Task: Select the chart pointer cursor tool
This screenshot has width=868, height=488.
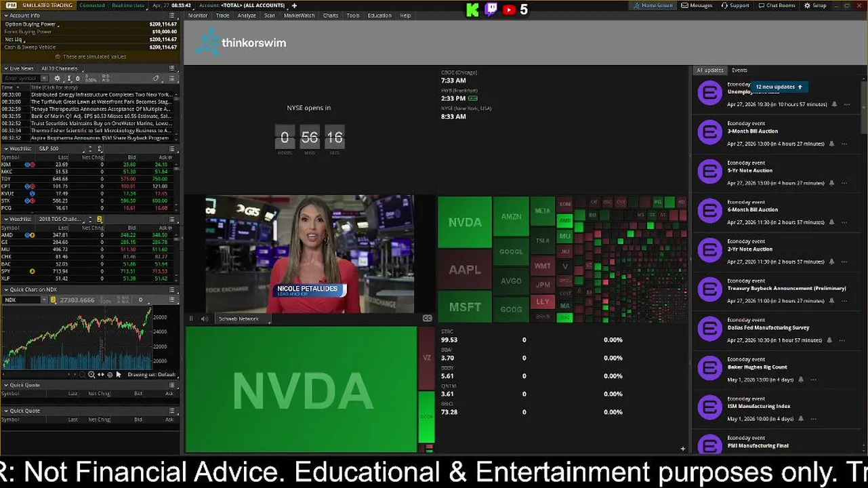Action: click(x=119, y=374)
